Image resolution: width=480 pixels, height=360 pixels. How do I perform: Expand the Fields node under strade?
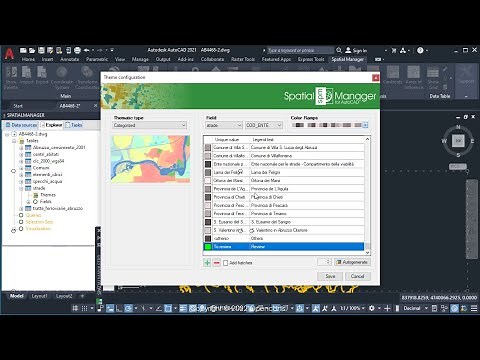[x=28, y=202]
